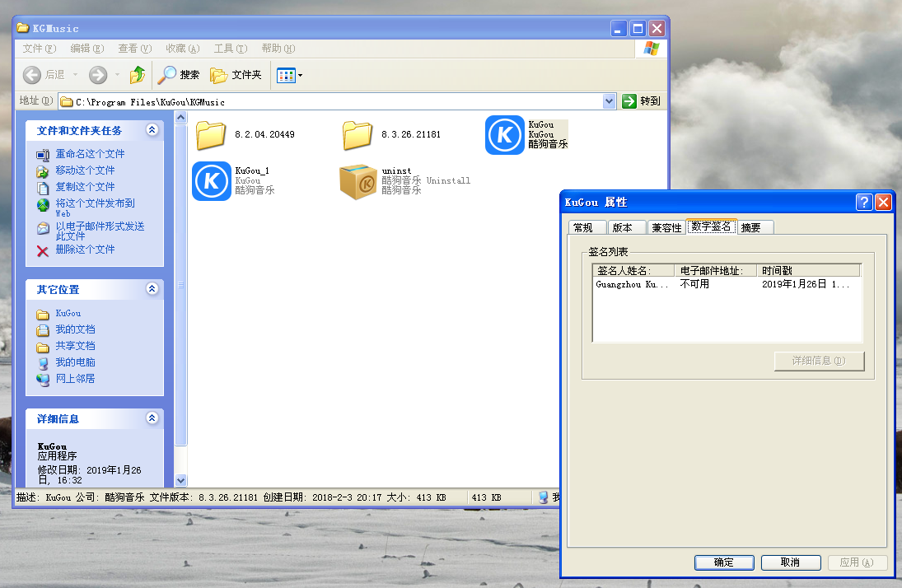The height and width of the screenshot is (588, 902).
Task: Open 我的文档 in other places
Action: (75, 329)
